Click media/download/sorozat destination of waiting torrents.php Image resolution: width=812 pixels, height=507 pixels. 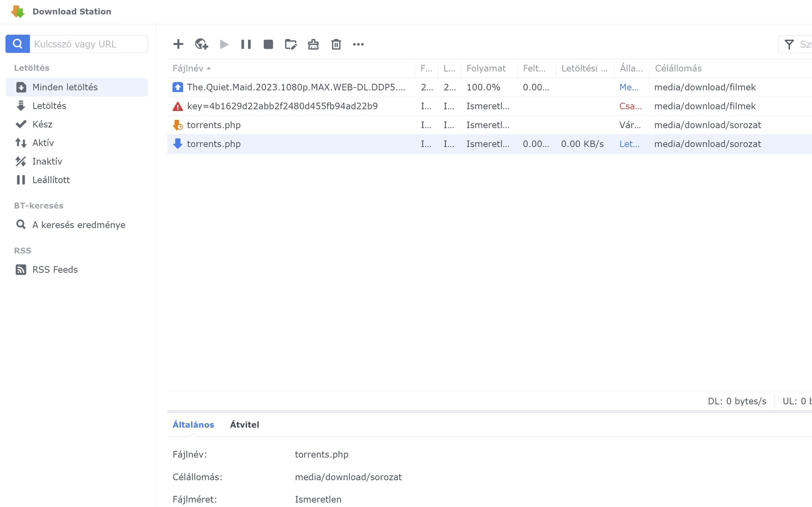click(x=707, y=125)
